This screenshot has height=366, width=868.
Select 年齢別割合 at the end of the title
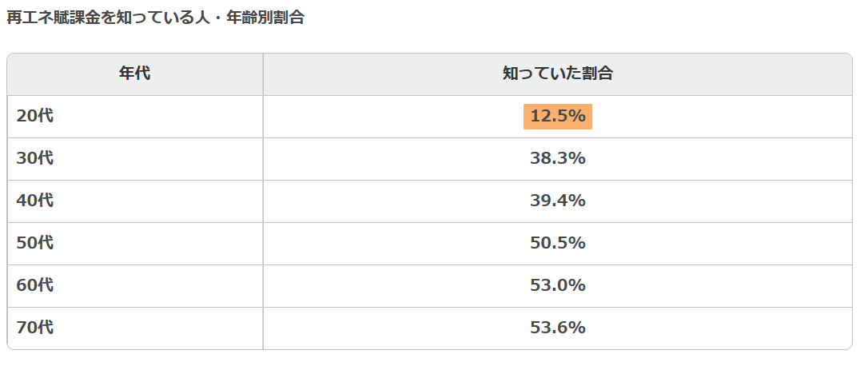point(265,18)
